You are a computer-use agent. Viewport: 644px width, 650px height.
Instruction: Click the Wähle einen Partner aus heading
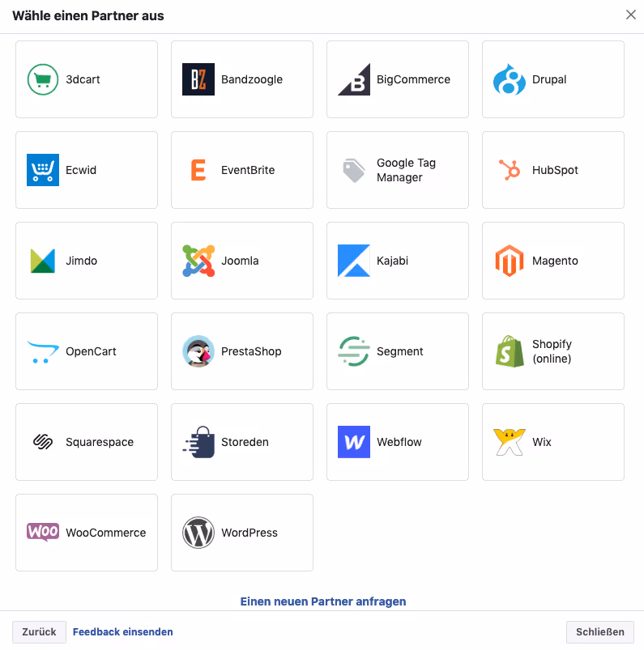click(88, 15)
